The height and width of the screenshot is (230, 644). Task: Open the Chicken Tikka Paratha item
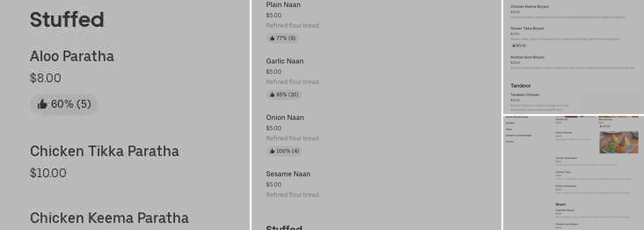coord(104,151)
